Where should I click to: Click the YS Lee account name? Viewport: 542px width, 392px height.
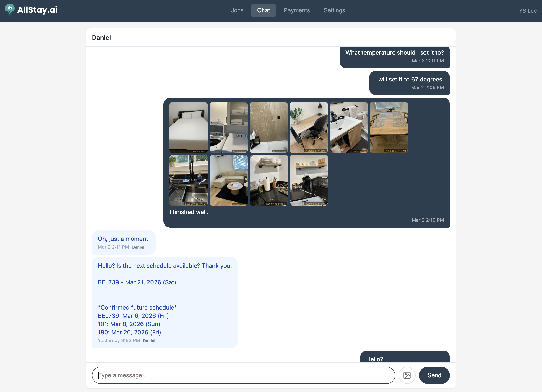pyautogui.click(x=528, y=10)
